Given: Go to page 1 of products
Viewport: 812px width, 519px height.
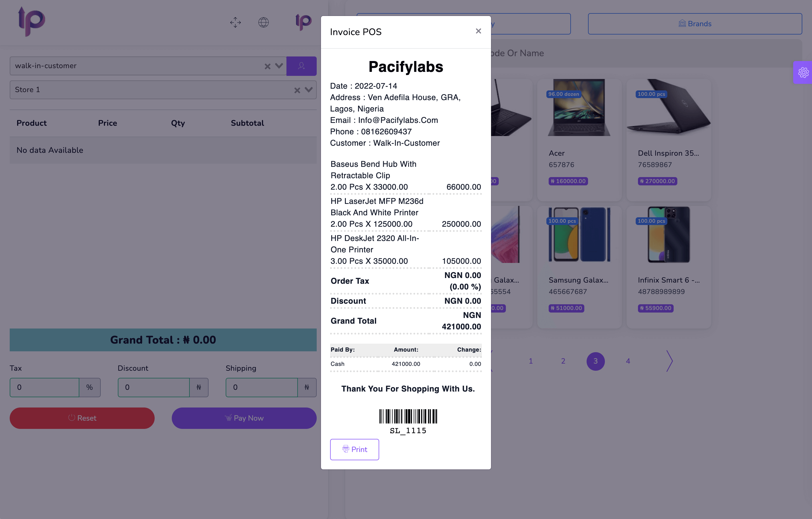Looking at the screenshot, I should [x=531, y=361].
